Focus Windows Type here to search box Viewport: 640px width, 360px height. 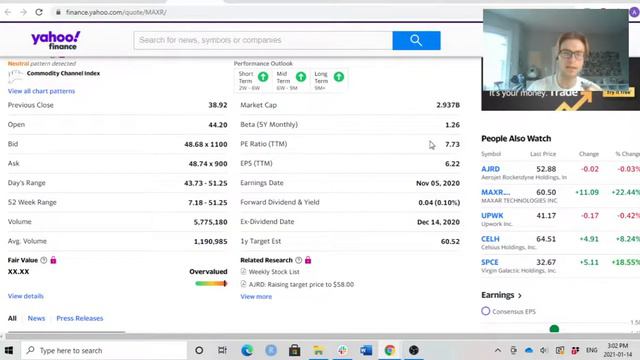(104, 350)
